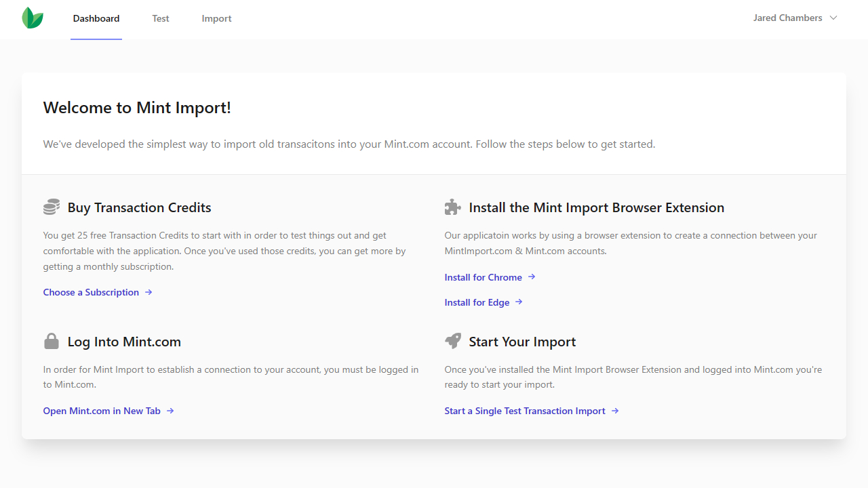Click the green leaf Mint Import logo
The height and width of the screenshot is (488, 868).
[33, 18]
